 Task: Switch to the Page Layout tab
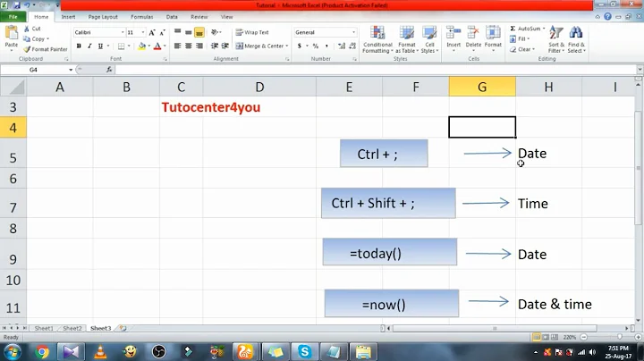(x=103, y=17)
